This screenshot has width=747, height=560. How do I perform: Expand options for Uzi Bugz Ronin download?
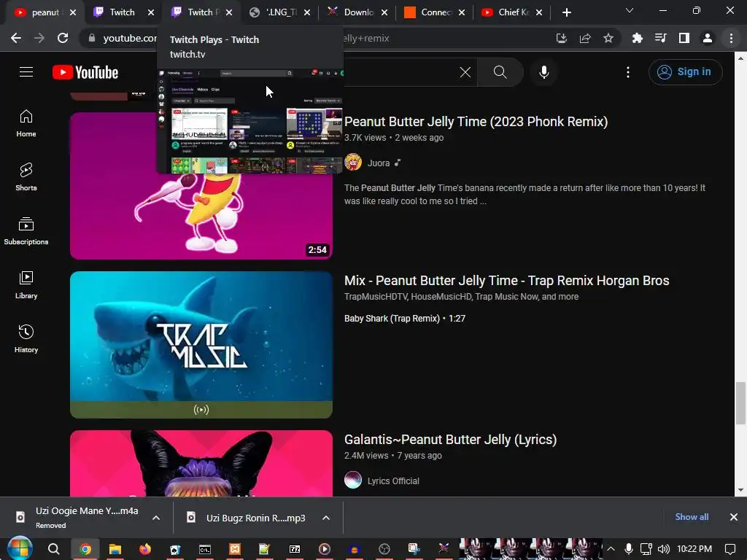(326, 518)
